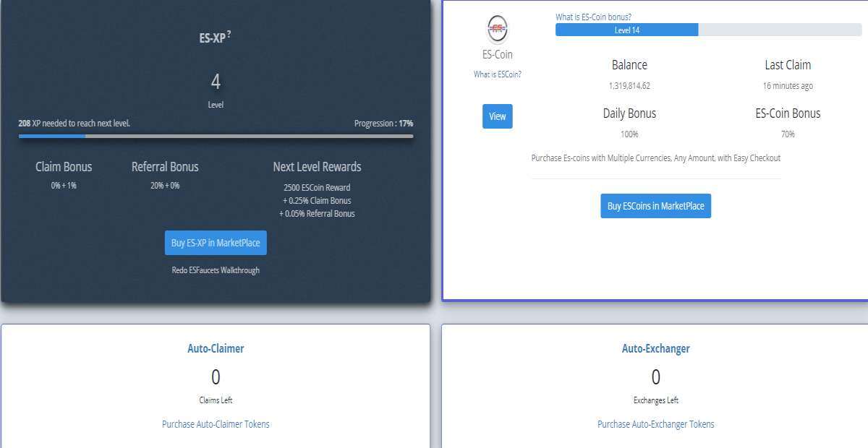
Task: Click the + 0.05% Referral Bonus text
Action: click(x=317, y=214)
